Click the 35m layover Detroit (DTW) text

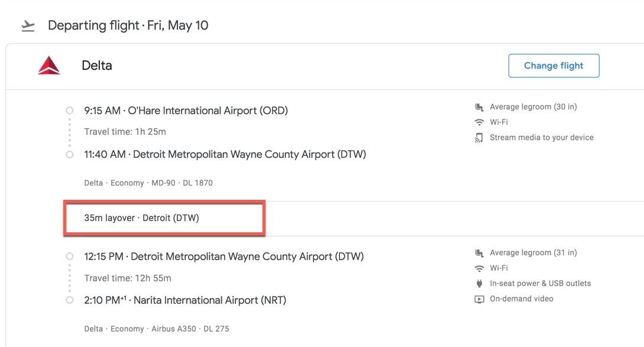141,218
